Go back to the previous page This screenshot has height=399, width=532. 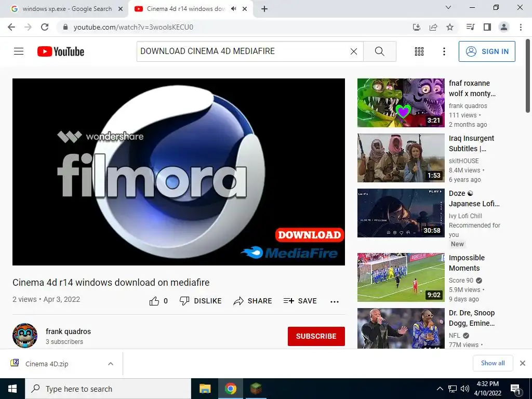(x=11, y=27)
